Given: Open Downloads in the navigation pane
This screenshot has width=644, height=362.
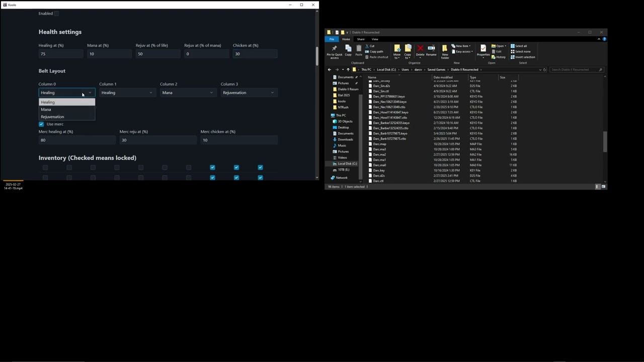Looking at the screenshot, I should tap(345, 139).
